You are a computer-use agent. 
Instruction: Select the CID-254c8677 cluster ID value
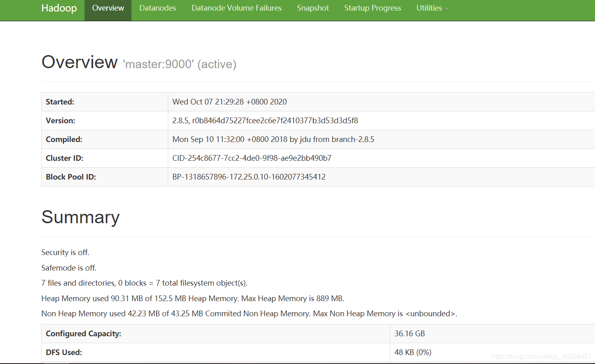pyautogui.click(x=252, y=158)
